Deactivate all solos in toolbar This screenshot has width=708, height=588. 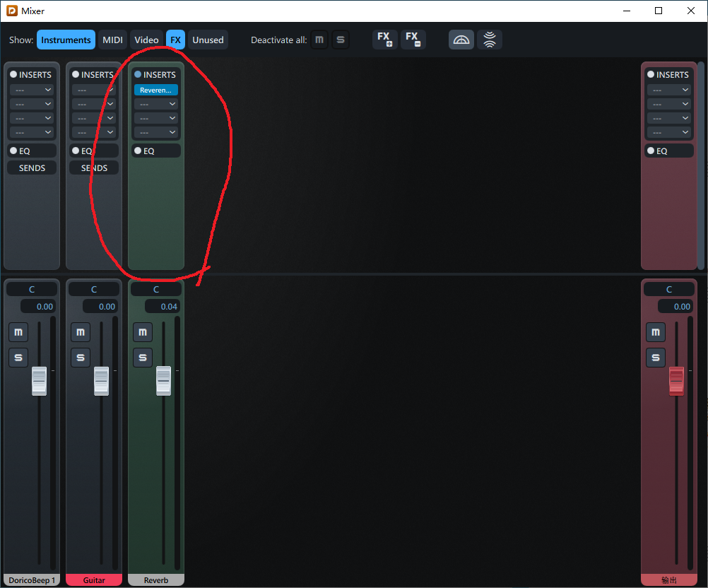click(x=341, y=40)
